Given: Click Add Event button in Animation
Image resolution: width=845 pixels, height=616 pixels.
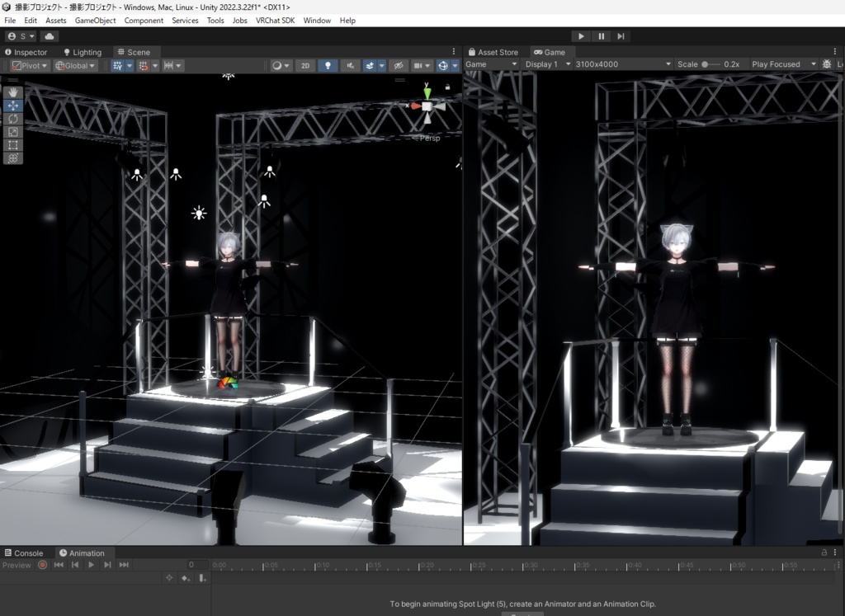Looking at the screenshot, I should [202, 578].
